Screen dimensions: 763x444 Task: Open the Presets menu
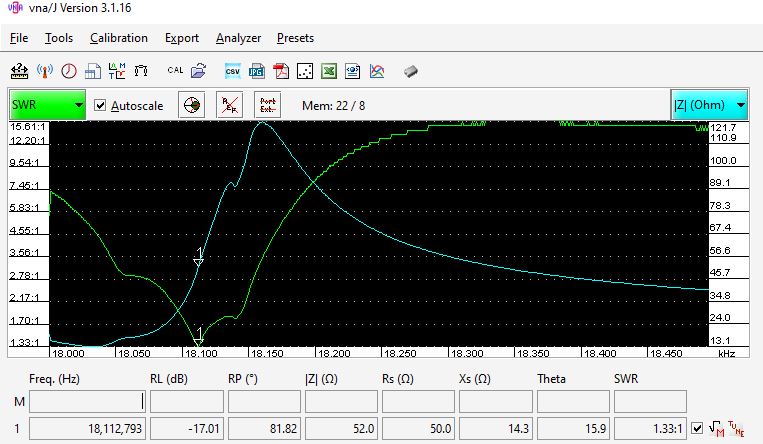coord(295,38)
